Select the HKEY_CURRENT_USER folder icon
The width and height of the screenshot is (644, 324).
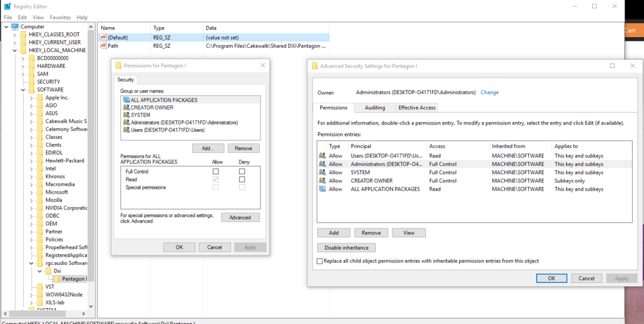click(24, 43)
